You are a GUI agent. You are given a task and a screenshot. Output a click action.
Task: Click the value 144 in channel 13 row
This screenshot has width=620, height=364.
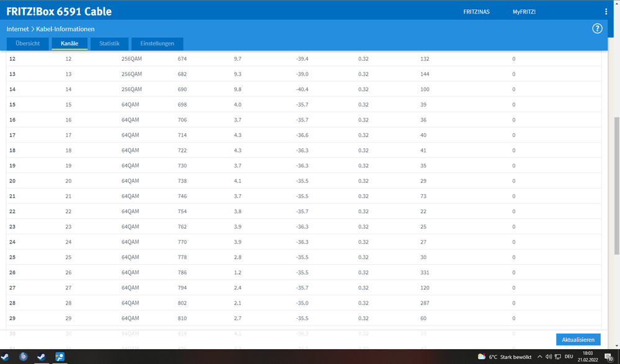(425, 74)
